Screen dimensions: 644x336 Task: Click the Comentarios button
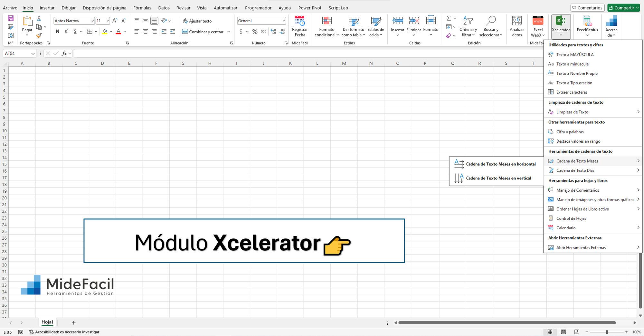tap(588, 8)
